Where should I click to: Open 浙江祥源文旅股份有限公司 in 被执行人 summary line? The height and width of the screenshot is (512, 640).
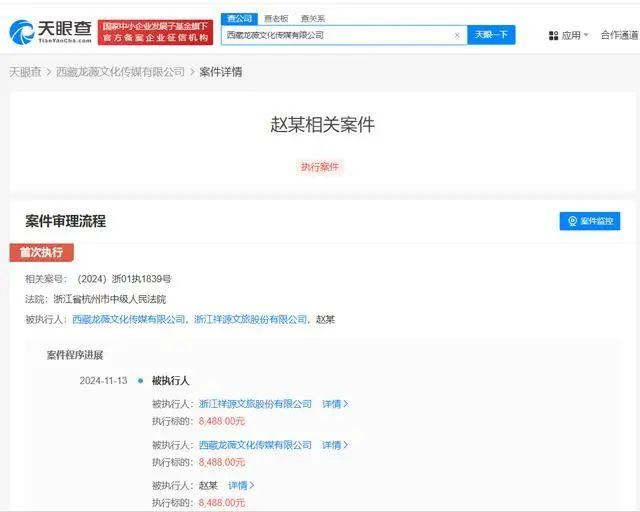251,319
